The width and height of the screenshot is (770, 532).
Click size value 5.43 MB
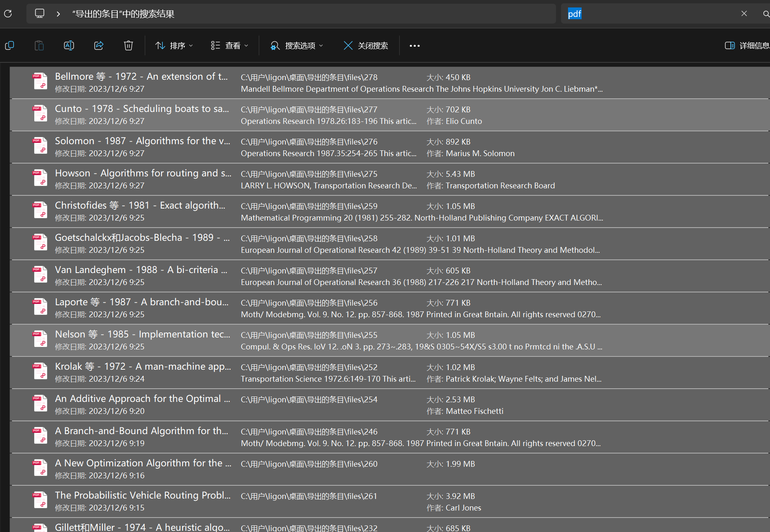(x=460, y=174)
